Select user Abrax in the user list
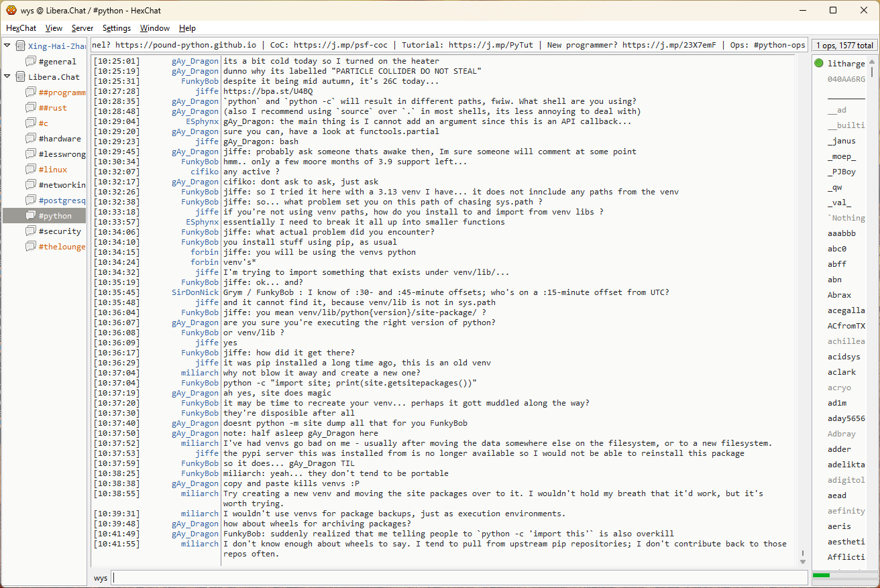This screenshot has width=880, height=588. point(839,295)
